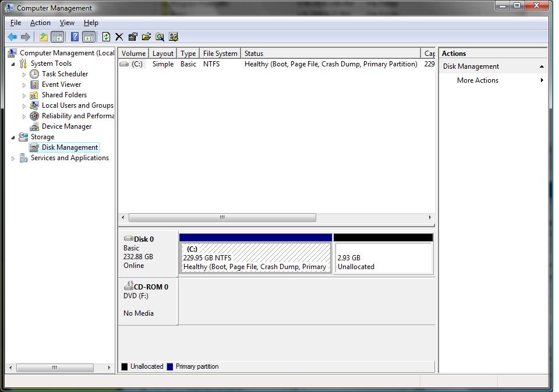
Task: Click the Shared Folders icon in the tree
Action: [x=34, y=95]
